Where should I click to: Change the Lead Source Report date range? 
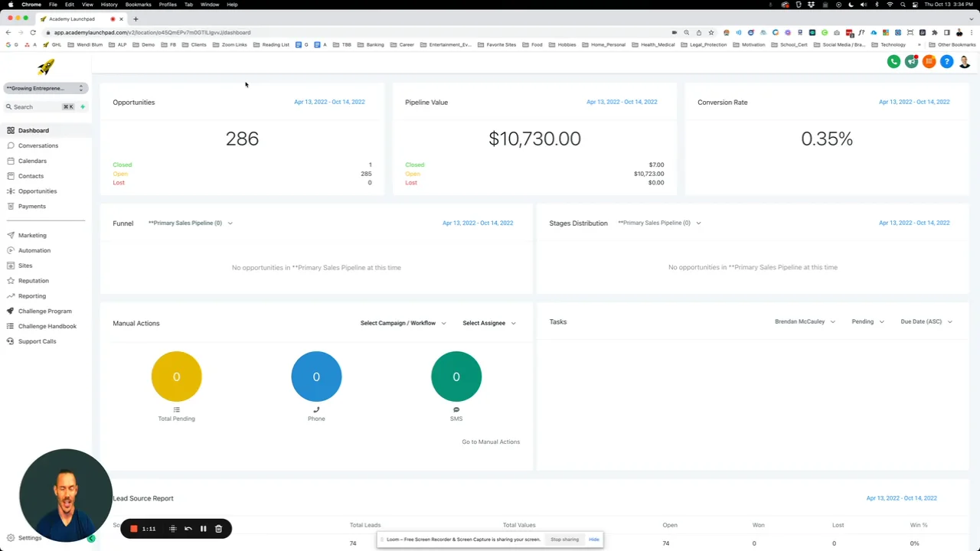tap(901, 498)
